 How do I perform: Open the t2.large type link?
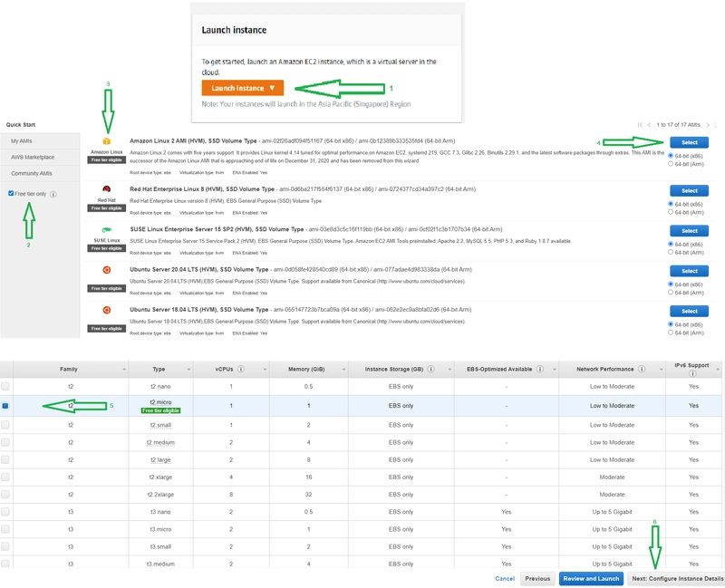160,459
